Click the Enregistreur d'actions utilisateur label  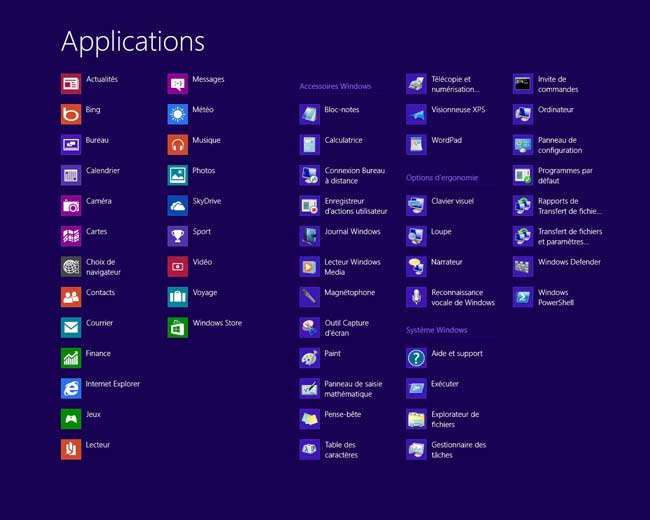[x=356, y=206]
